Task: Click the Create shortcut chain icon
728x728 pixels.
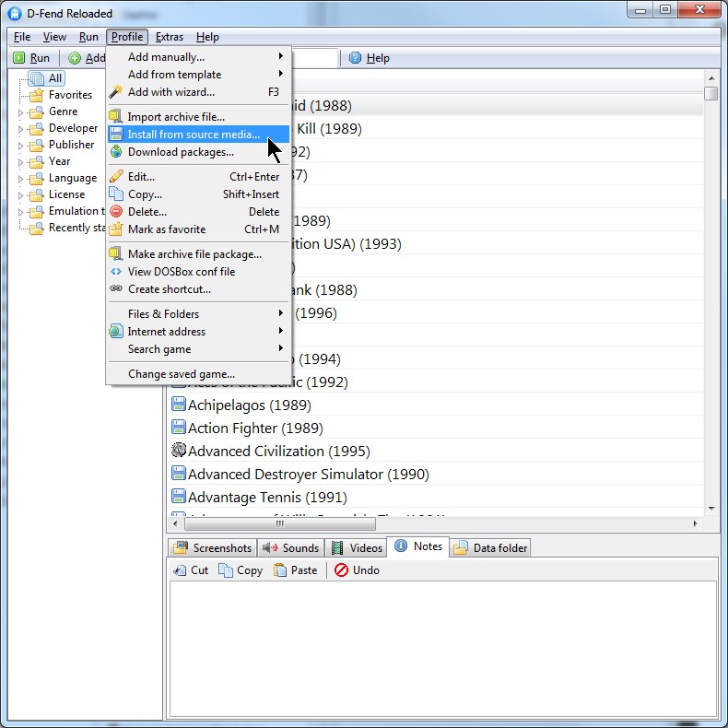Action: coord(116,288)
